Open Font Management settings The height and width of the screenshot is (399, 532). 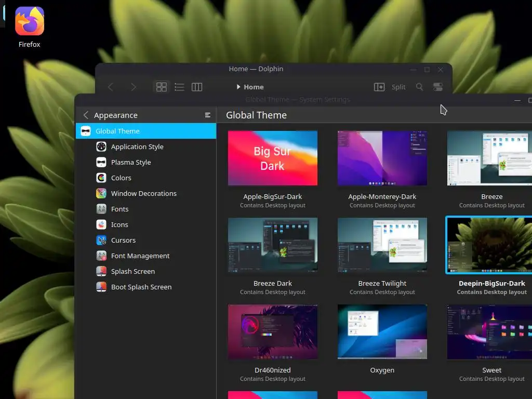146,256
